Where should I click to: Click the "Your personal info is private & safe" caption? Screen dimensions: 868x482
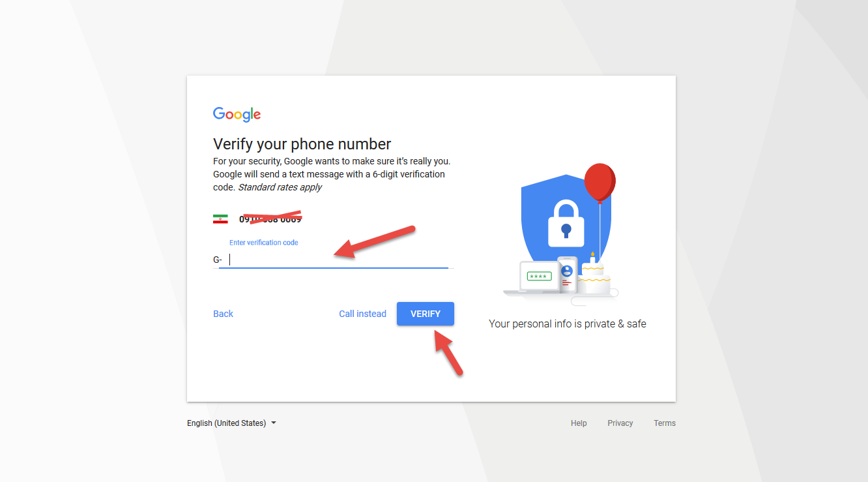click(x=568, y=324)
